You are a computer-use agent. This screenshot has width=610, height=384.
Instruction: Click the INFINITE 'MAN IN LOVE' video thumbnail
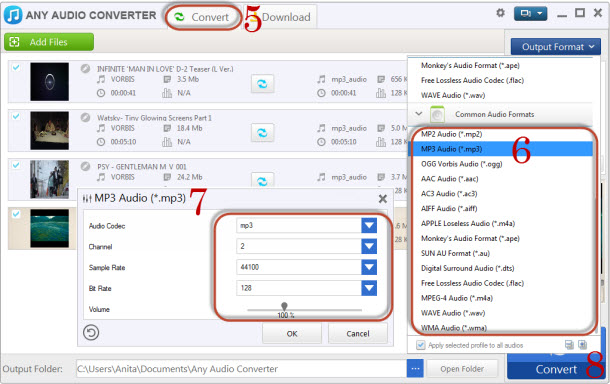pyautogui.click(x=49, y=82)
